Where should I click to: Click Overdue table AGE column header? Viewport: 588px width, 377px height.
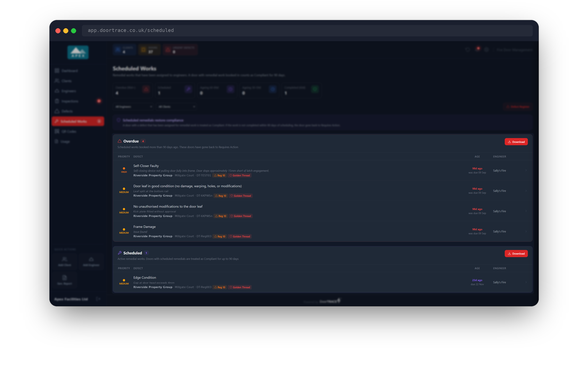click(x=477, y=157)
